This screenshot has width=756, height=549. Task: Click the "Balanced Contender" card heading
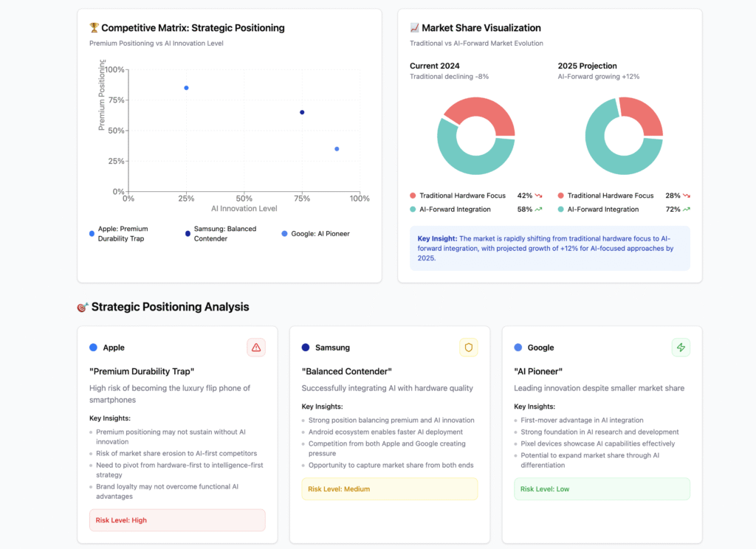pos(347,372)
